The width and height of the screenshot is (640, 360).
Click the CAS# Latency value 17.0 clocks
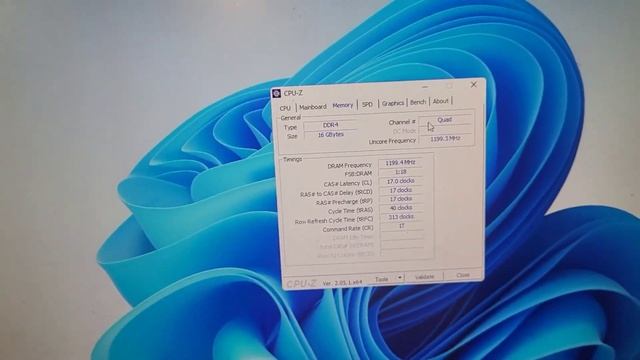(401, 181)
